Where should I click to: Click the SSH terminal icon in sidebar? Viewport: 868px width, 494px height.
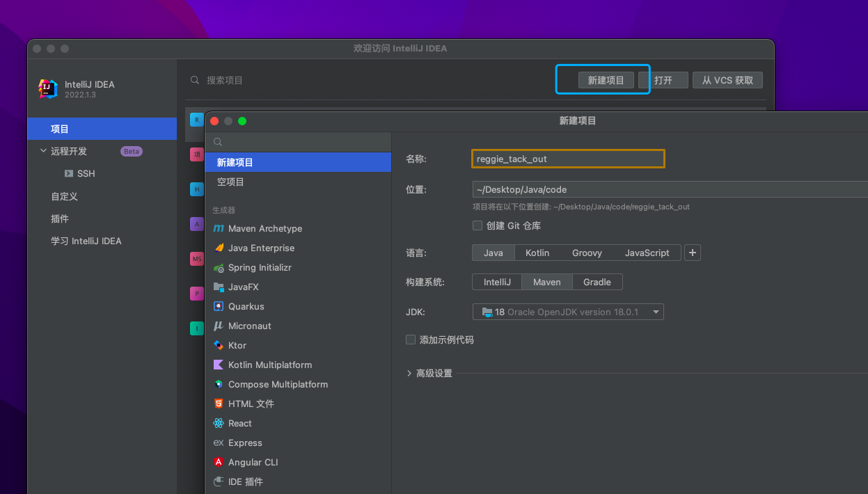tap(69, 173)
